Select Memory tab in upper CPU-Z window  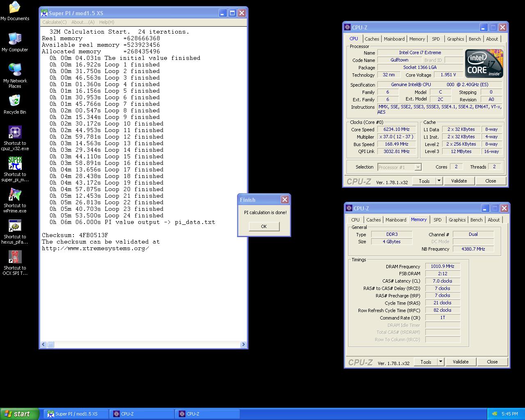[x=417, y=39]
